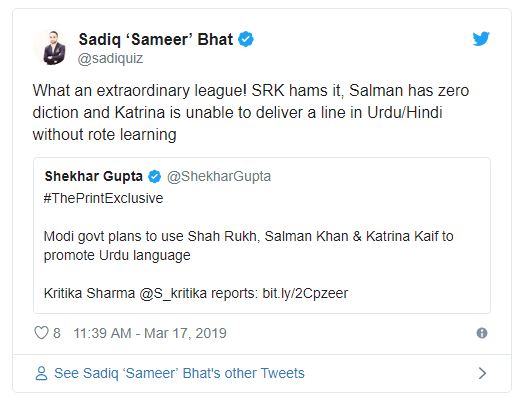Click Sadiq Bhat's verified badge
Screen dimensions: 521x398
(246, 39)
